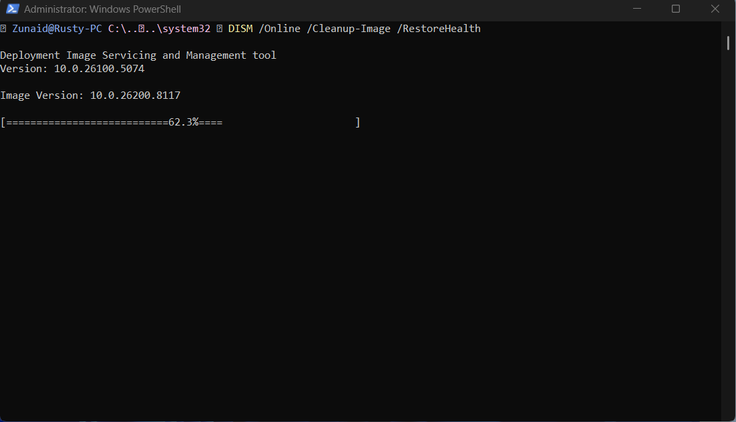Click the '/RestoreHealth' argument
The image size is (736, 422).
438,29
